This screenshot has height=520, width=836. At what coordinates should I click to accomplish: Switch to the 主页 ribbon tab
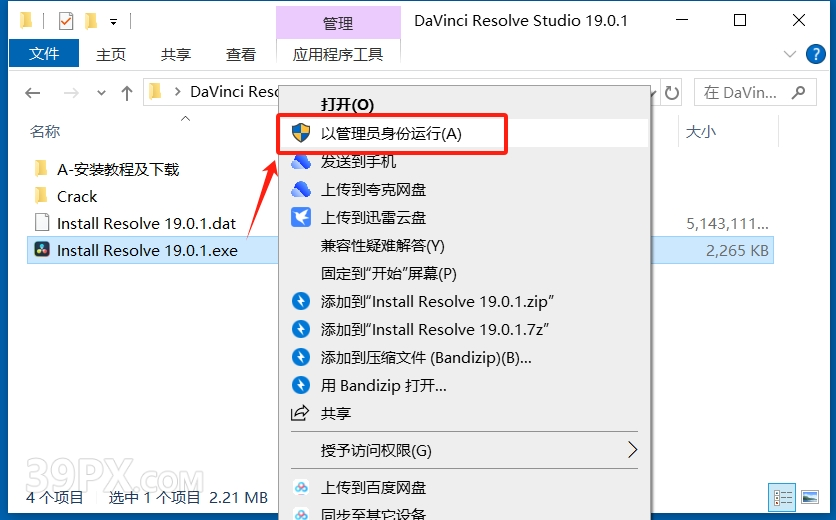[x=111, y=54]
